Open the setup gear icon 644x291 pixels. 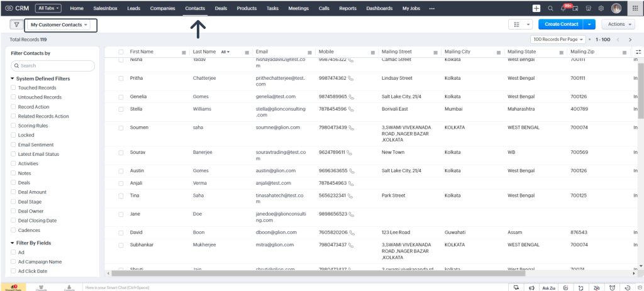click(601, 8)
